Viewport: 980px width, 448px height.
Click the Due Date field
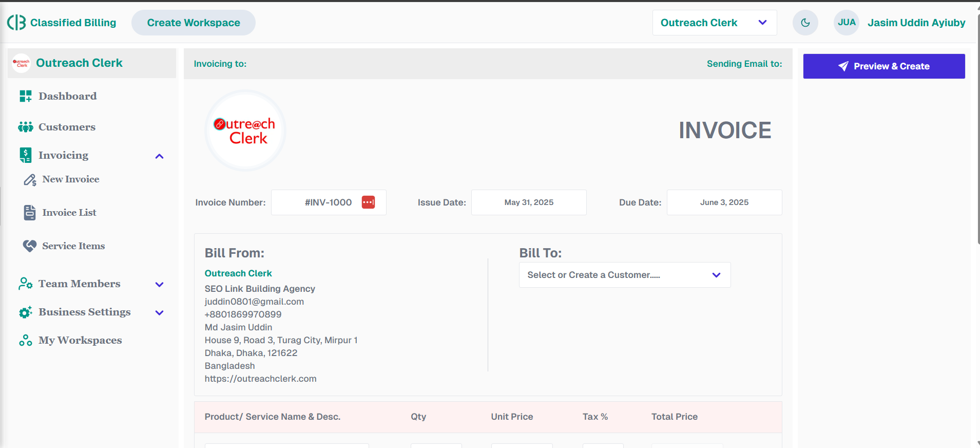(724, 202)
